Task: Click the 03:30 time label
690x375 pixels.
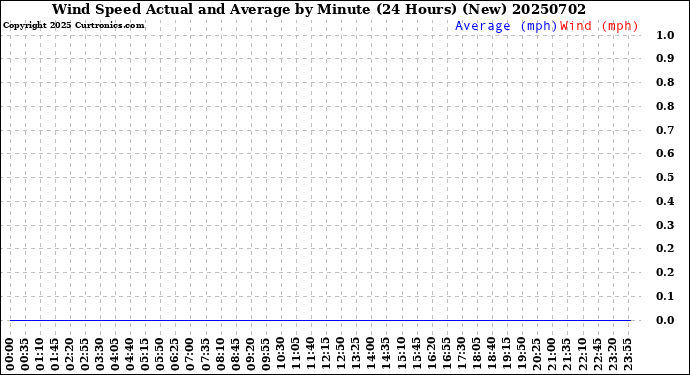Action: click(100, 355)
